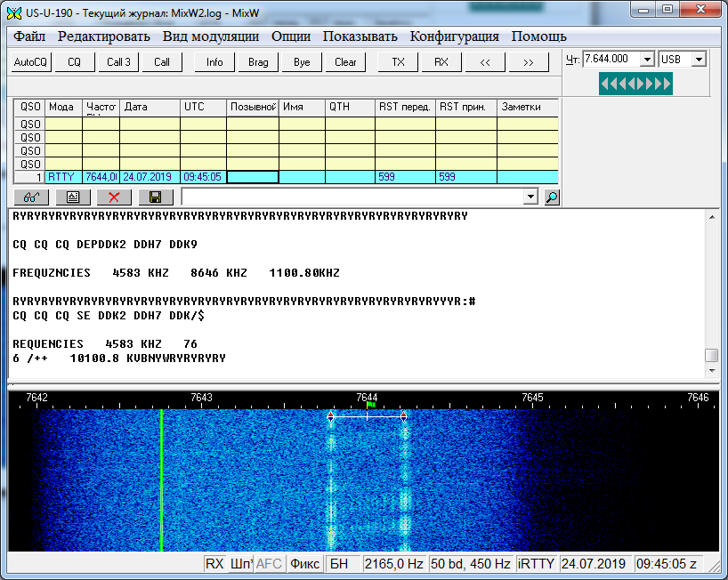Open the Опции menu
The height and width of the screenshot is (580, 728).
pyautogui.click(x=291, y=36)
